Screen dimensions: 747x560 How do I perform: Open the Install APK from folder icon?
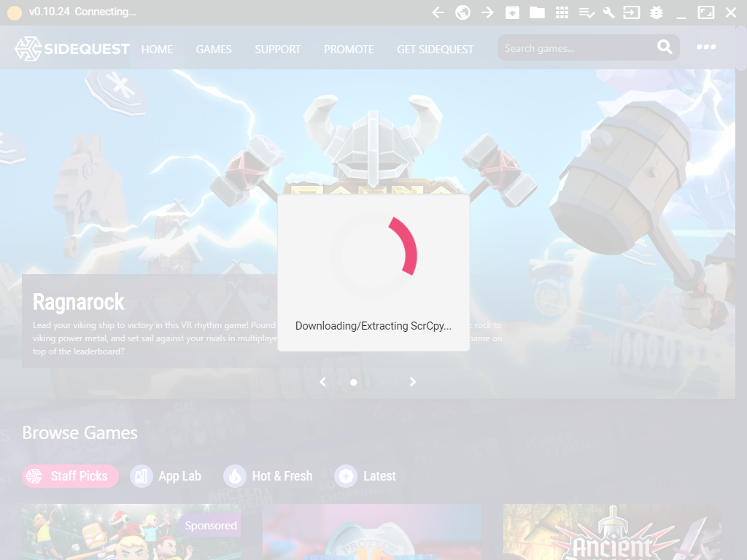[538, 12]
